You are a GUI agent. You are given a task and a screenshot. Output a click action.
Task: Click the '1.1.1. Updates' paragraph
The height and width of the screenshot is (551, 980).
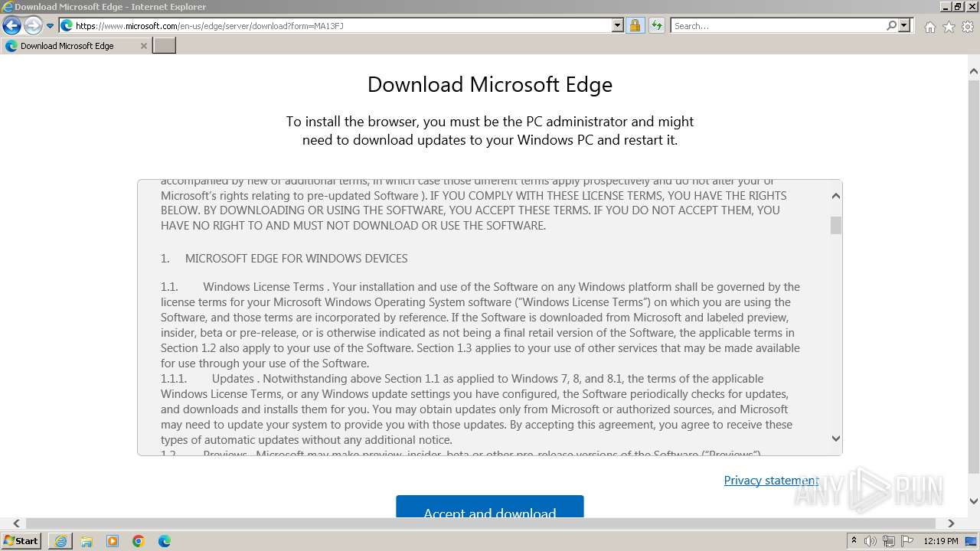click(x=476, y=409)
